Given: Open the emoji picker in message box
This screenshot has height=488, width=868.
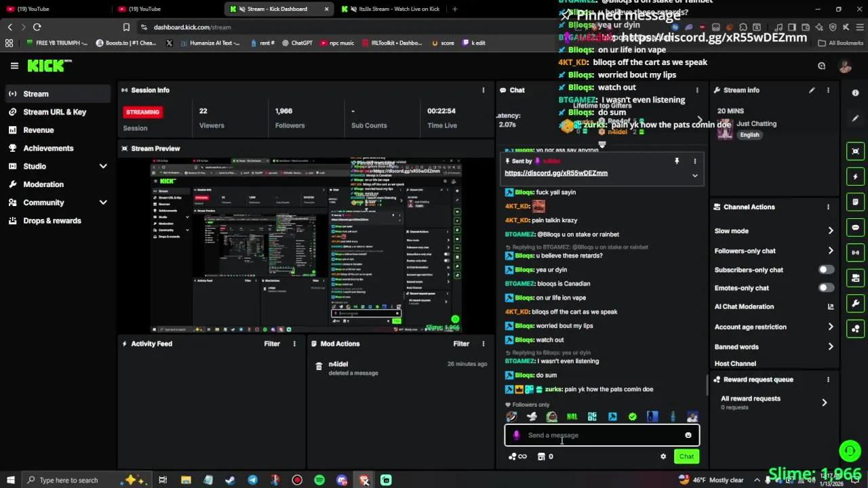Looking at the screenshot, I should tap(688, 435).
